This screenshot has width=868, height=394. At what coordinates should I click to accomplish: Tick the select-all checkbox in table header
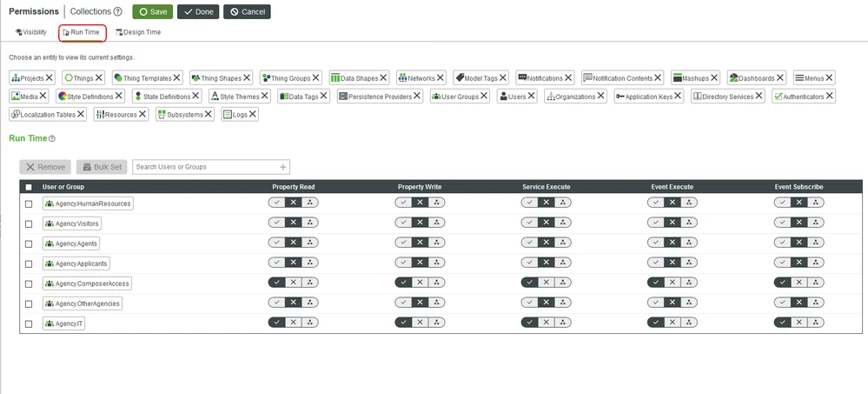29,187
